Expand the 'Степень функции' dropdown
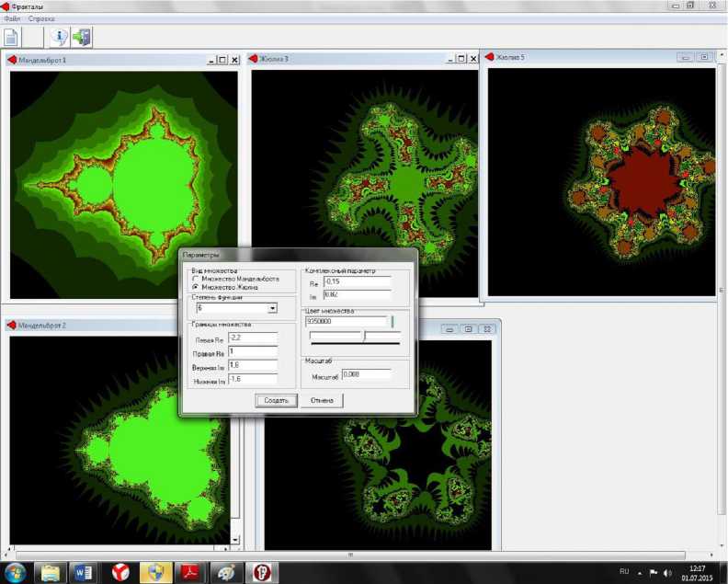 coord(272,309)
